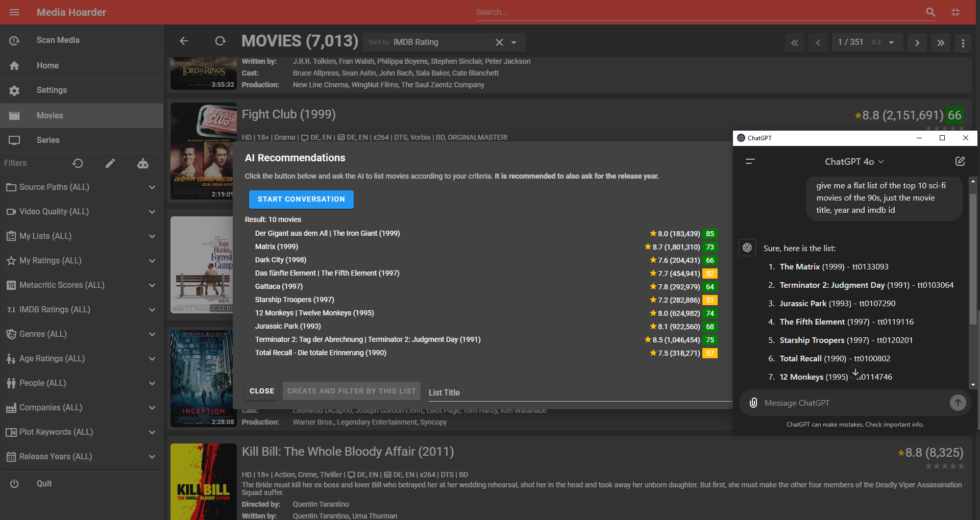
Task: Click CLOSE in AI Recommendations dialog
Action: point(262,391)
